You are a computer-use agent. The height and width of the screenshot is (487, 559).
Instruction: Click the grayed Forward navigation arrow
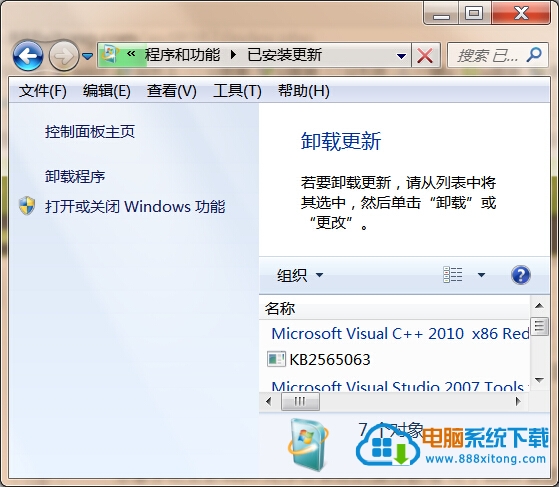63,56
